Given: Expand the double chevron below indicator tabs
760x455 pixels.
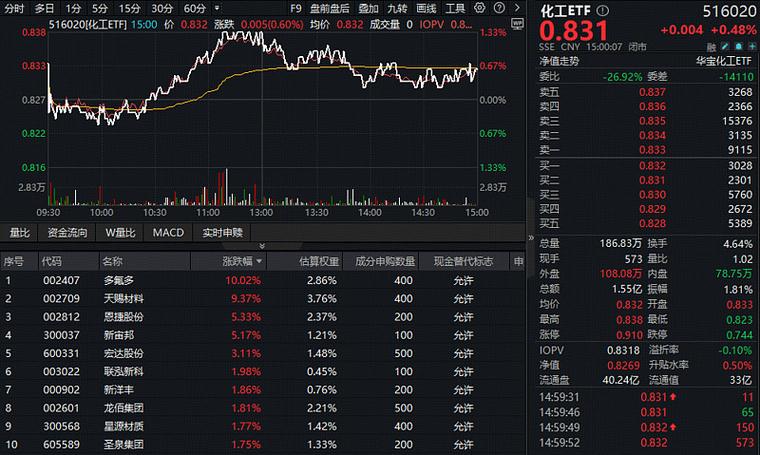Looking at the screenshot, I should pyautogui.click(x=262, y=246).
